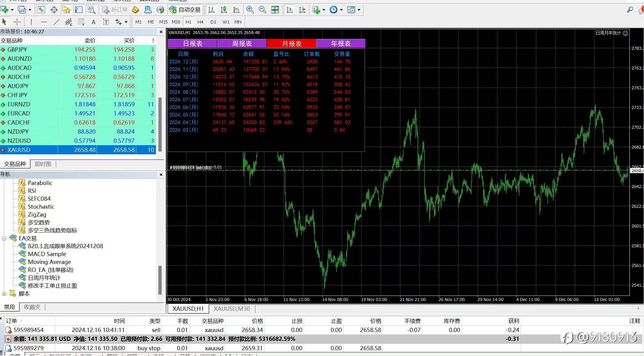Select the vertical line drawing tool

pos(31,22)
